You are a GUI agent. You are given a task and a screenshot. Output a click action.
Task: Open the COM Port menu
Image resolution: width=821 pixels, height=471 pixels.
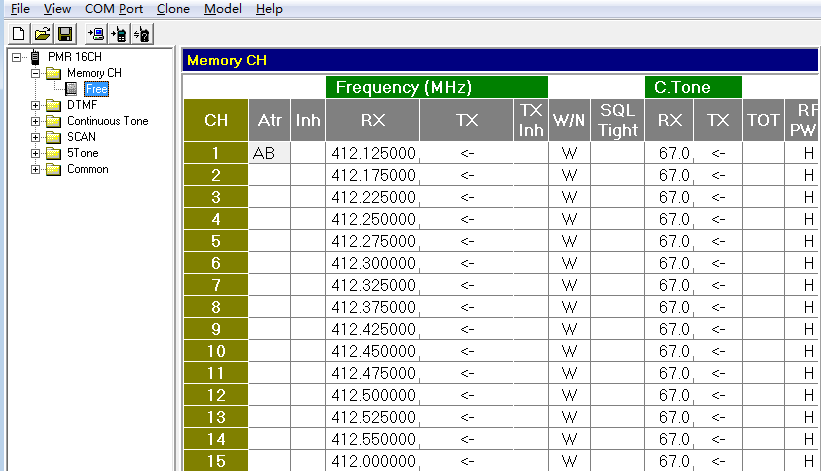pyautogui.click(x=113, y=9)
